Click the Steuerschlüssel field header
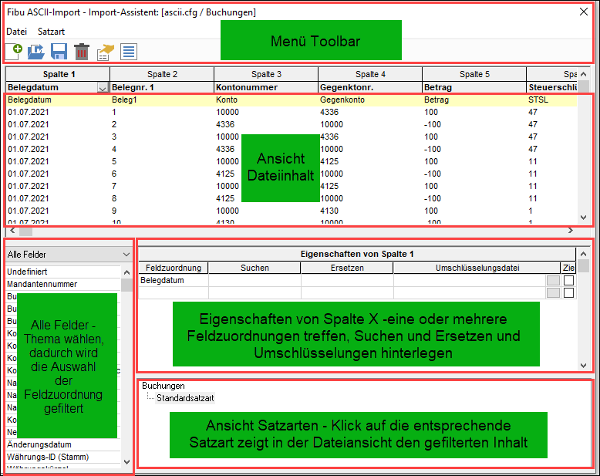Screen dimensions: 600x476 [552, 87]
